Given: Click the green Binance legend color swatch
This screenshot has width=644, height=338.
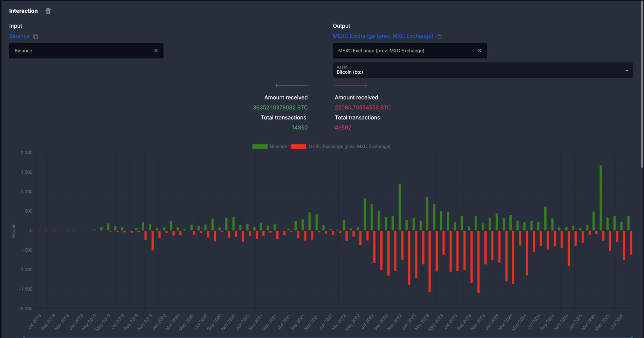Looking at the screenshot, I should tap(260, 146).
